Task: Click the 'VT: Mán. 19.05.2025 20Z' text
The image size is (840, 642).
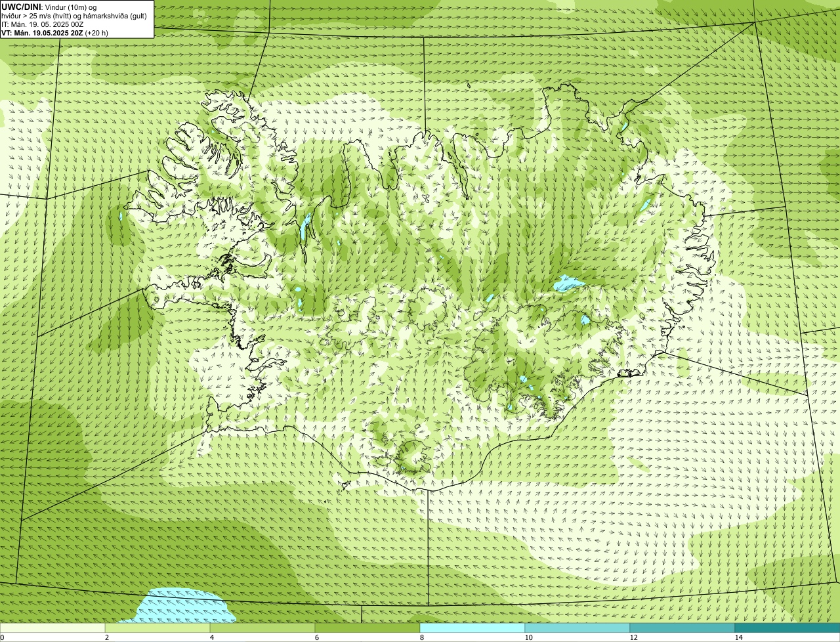Action: pyautogui.click(x=42, y=32)
